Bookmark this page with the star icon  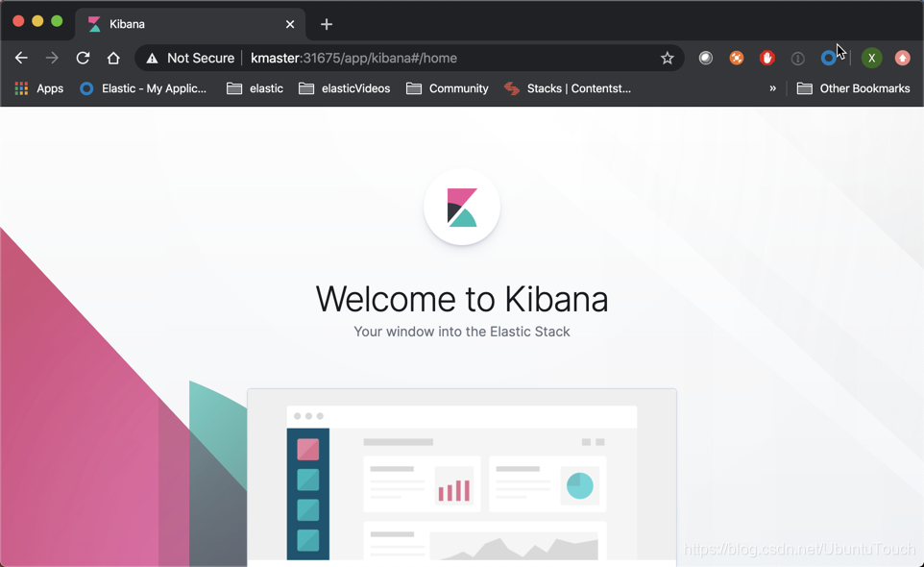pos(668,58)
